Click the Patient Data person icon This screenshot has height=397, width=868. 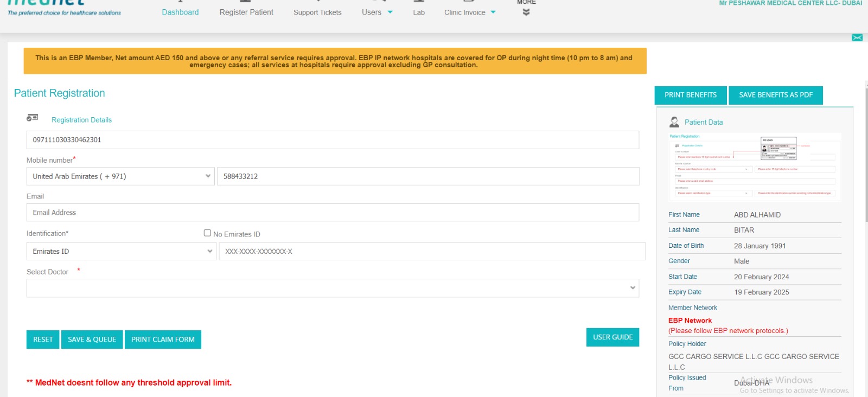pos(674,122)
